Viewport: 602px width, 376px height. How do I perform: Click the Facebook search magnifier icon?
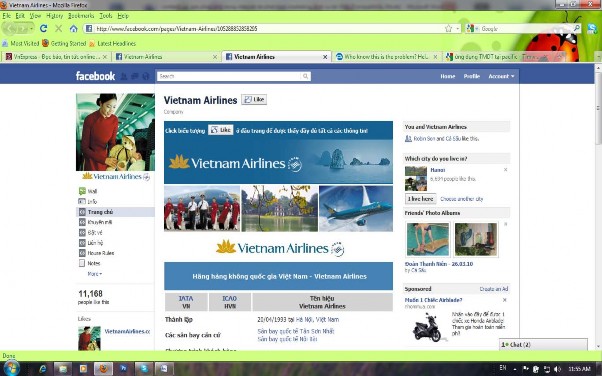305,76
